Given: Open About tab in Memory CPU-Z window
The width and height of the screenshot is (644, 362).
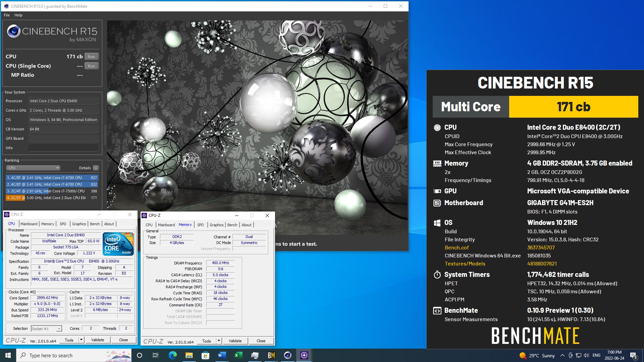Looking at the screenshot, I should tap(247, 225).
